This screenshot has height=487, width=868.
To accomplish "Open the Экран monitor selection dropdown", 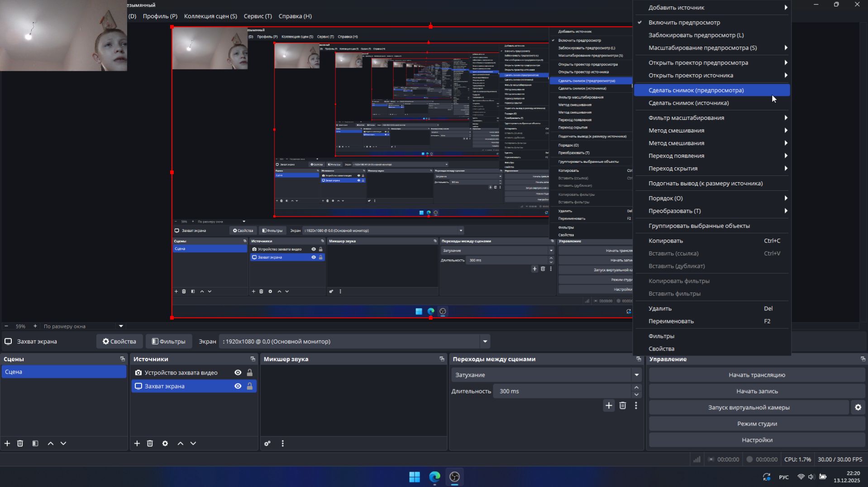I will [x=485, y=341].
